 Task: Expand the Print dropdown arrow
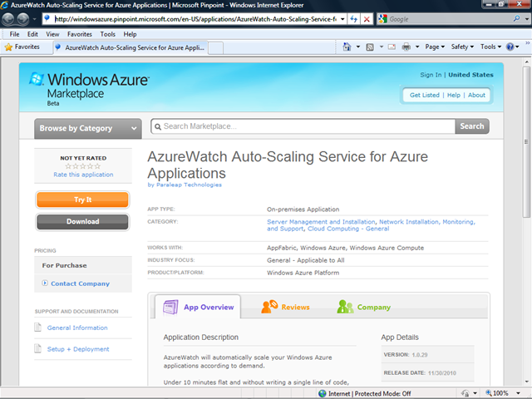tap(417, 47)
